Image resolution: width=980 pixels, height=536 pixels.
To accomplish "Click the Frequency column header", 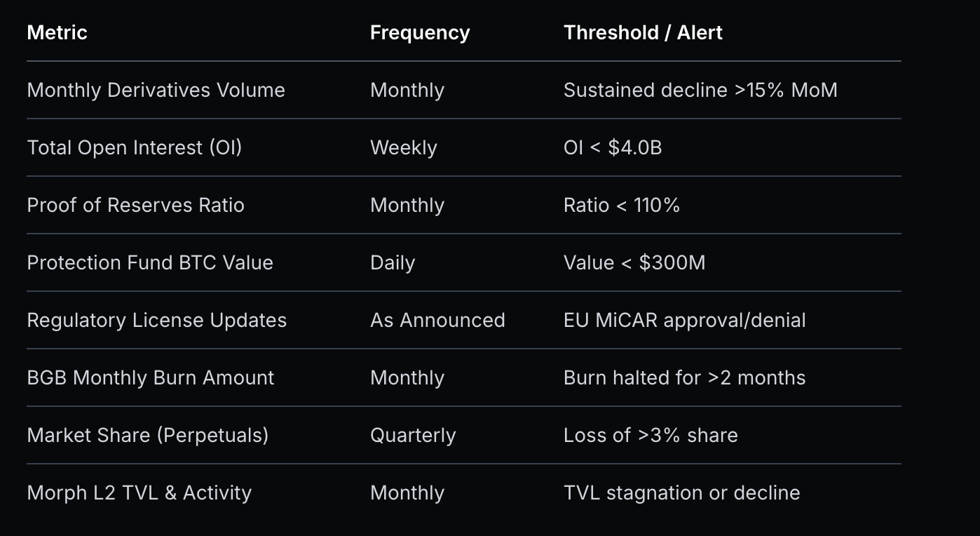I will 419,33.
